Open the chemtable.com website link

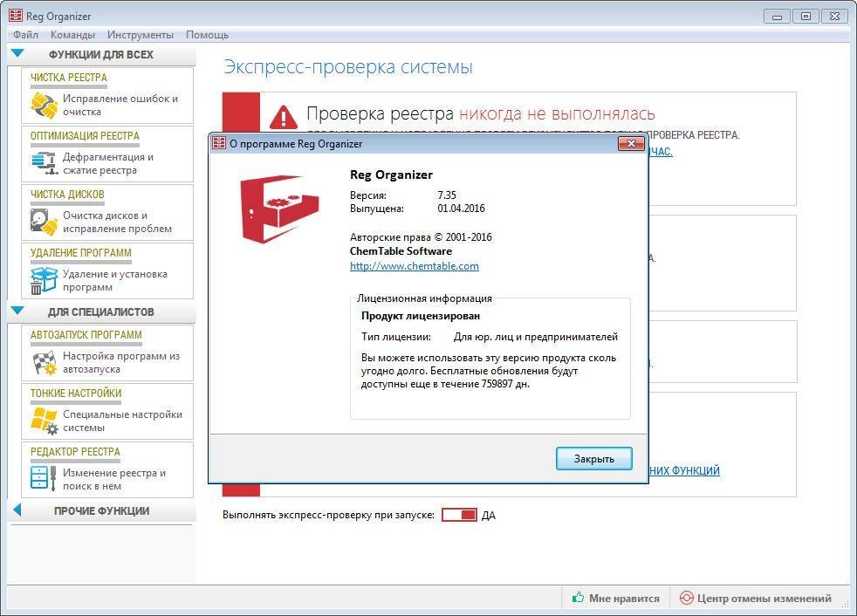pyautogui.click(x=415, y=266)
